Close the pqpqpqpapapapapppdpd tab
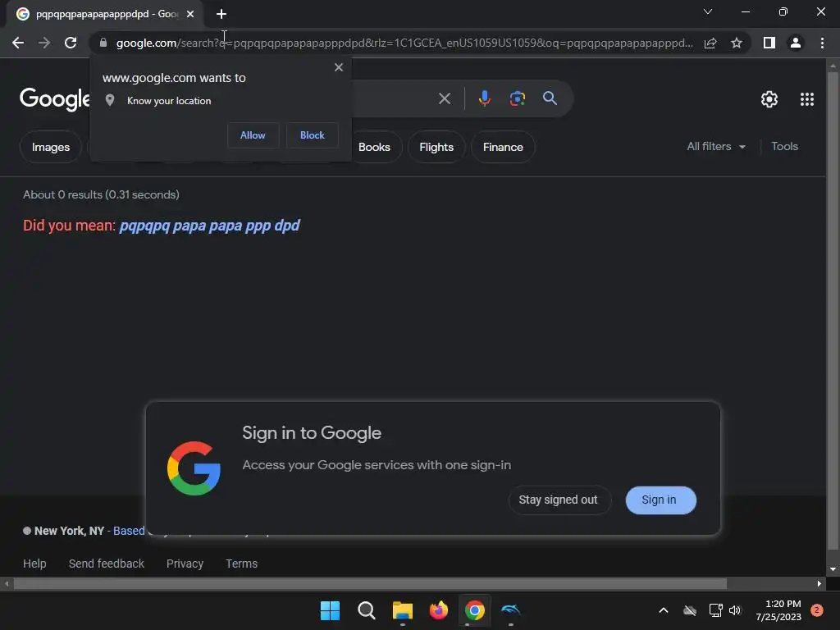The image size is (840, 630). [190, 14]
